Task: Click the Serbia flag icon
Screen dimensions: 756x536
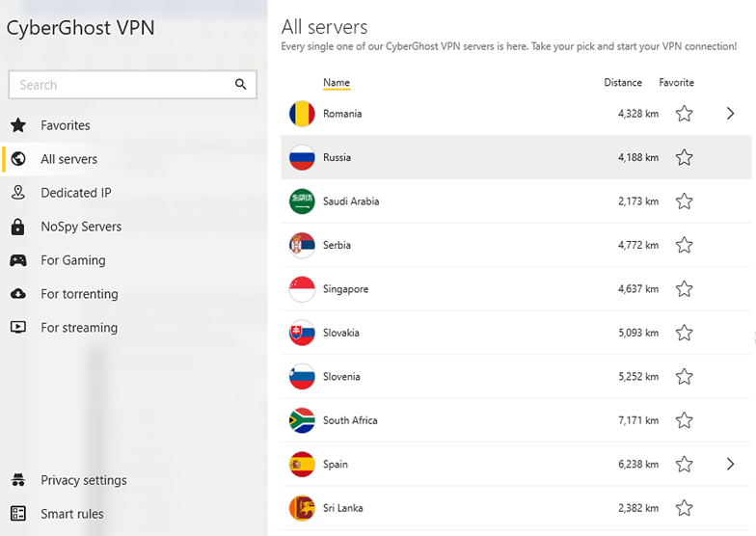Action: pyautogui.click(x=302, y=245)
